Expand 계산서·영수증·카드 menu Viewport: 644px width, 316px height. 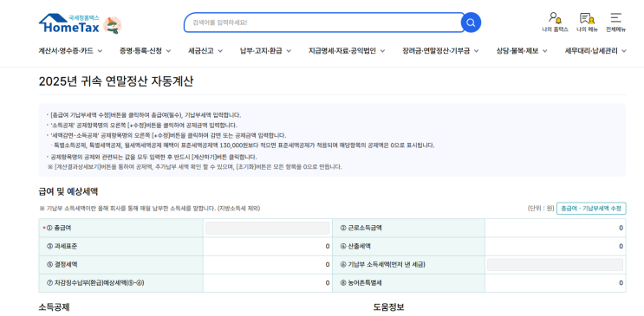(x=70, y=51)
